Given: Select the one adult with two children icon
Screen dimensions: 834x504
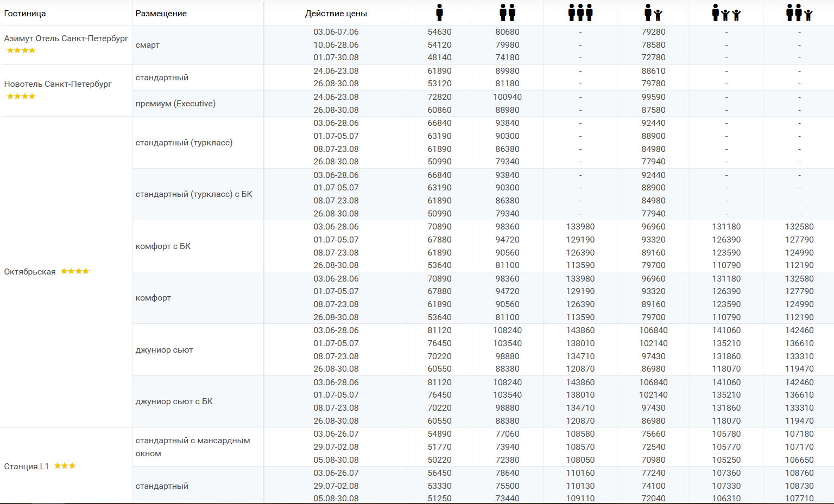Looking at the screenshot, I should tap(726, 12).
